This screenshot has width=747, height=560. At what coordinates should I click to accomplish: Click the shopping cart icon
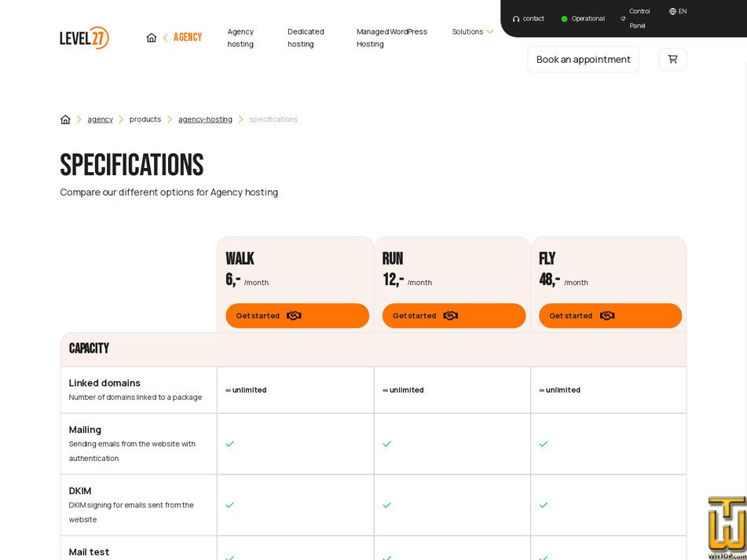coord(672,59)
